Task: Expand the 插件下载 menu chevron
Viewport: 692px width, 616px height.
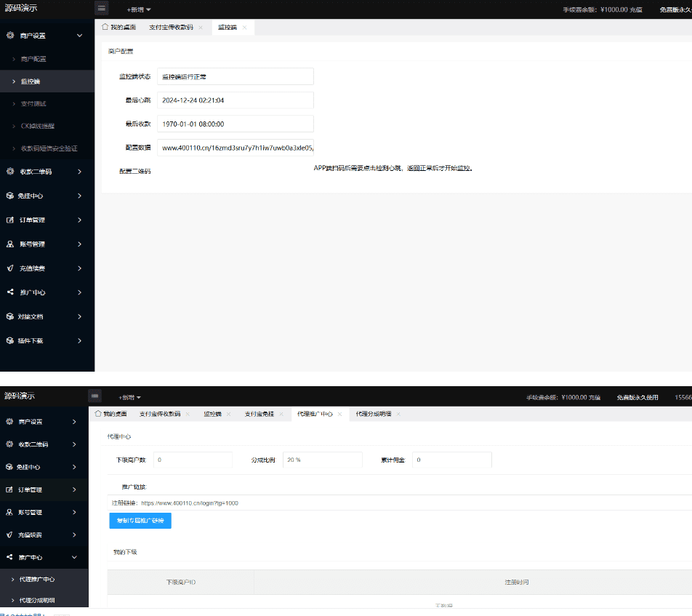Action: [79, 340]
